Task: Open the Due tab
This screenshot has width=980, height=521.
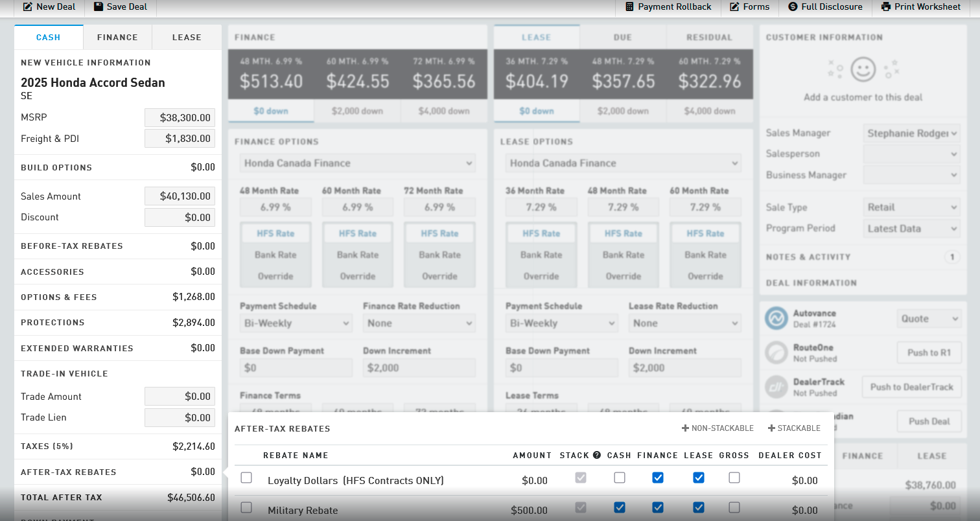Action: coord(623,38)
